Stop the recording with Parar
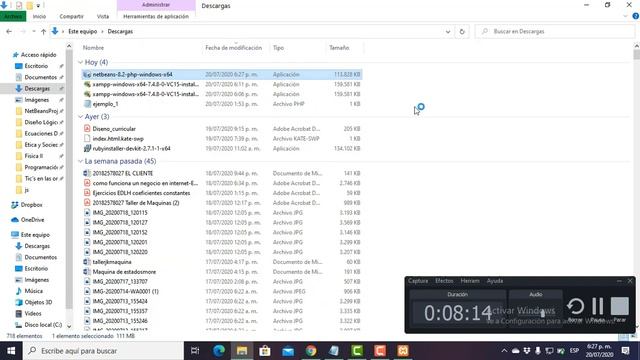Viewport: 640px width, 360px height. (x=620, y=309)
